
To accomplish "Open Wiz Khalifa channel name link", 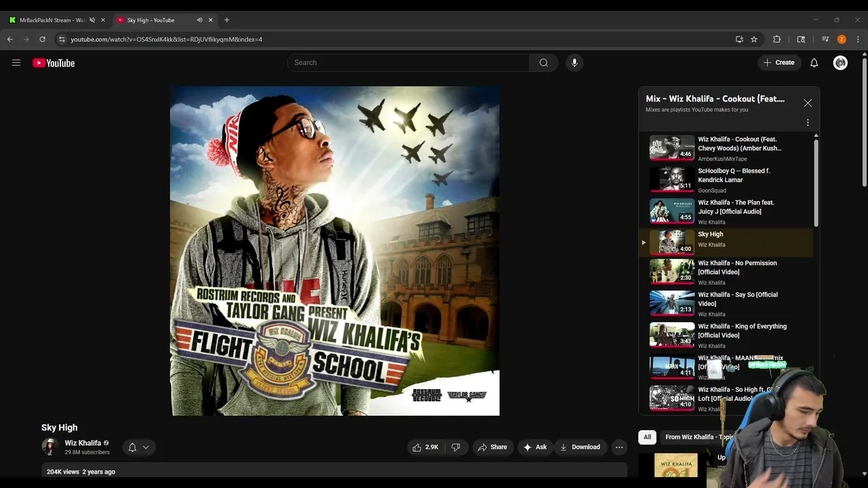I will coord(83,443).
